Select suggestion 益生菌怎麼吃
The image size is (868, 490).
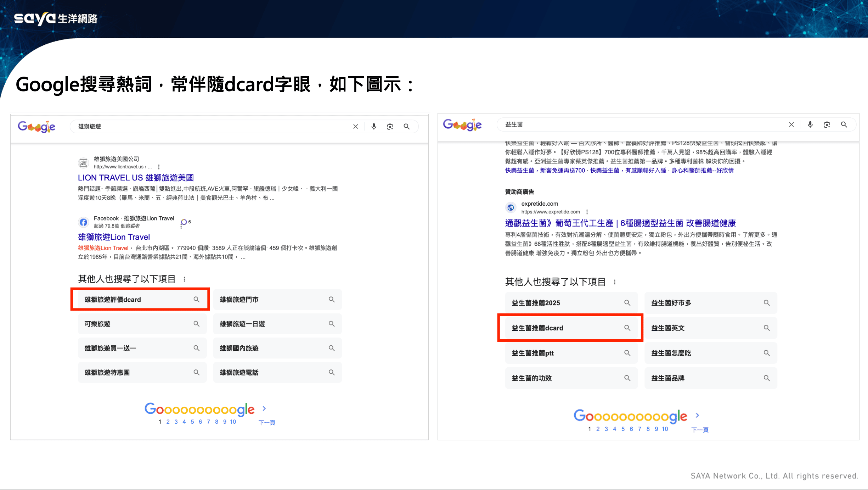coord(711,353)
